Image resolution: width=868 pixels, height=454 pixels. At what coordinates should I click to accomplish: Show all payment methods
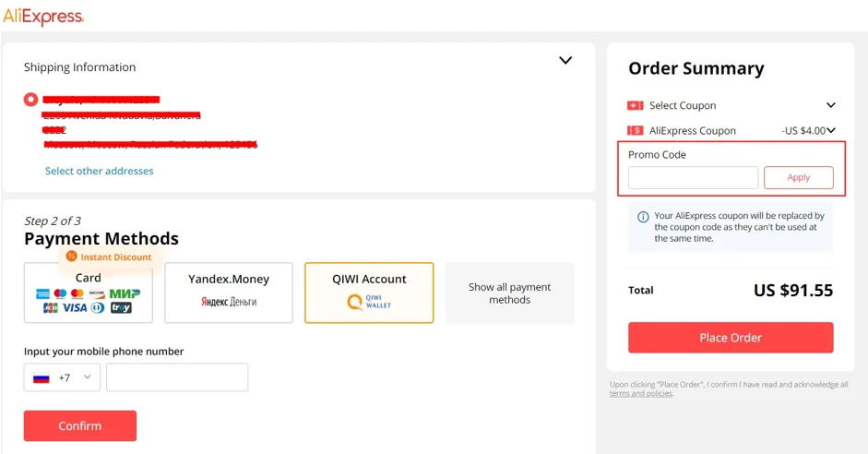pyautogui.click(x=509, y=293)
